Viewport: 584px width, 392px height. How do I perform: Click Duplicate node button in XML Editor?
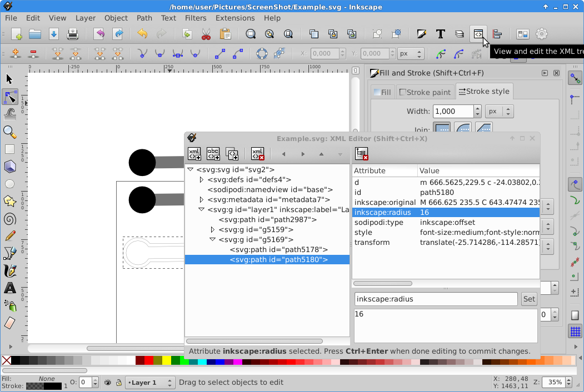pyautogui.click(x=232, y=154)
